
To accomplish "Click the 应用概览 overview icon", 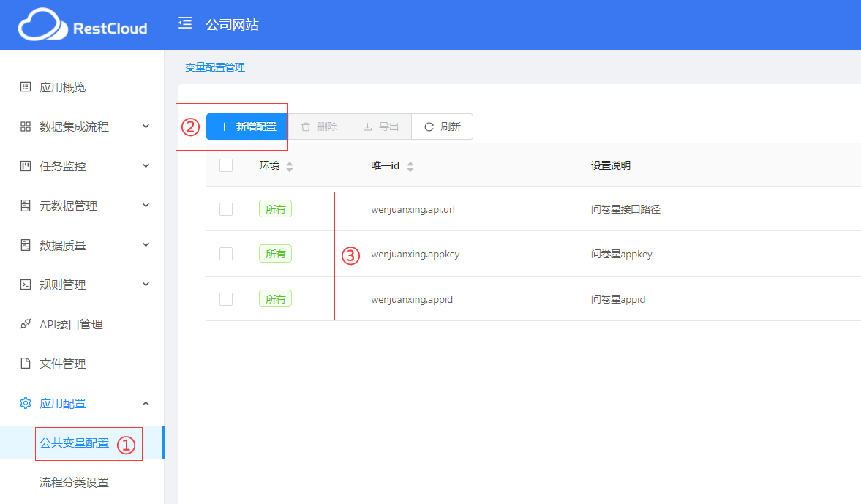I will [x=26, y=87].
